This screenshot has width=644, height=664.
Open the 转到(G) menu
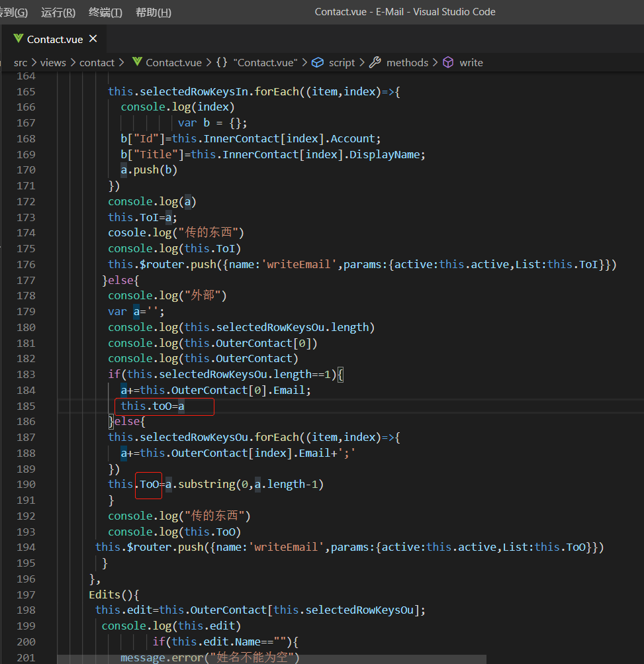point(14,12)
